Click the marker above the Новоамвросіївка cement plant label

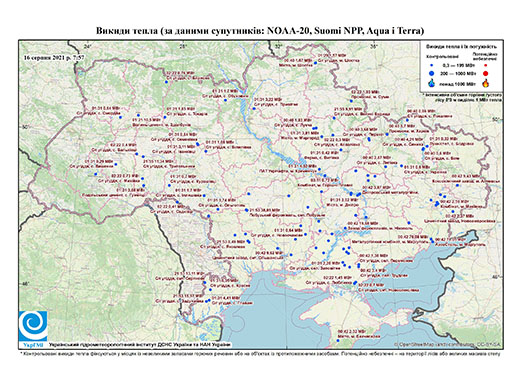pos(453,212)
